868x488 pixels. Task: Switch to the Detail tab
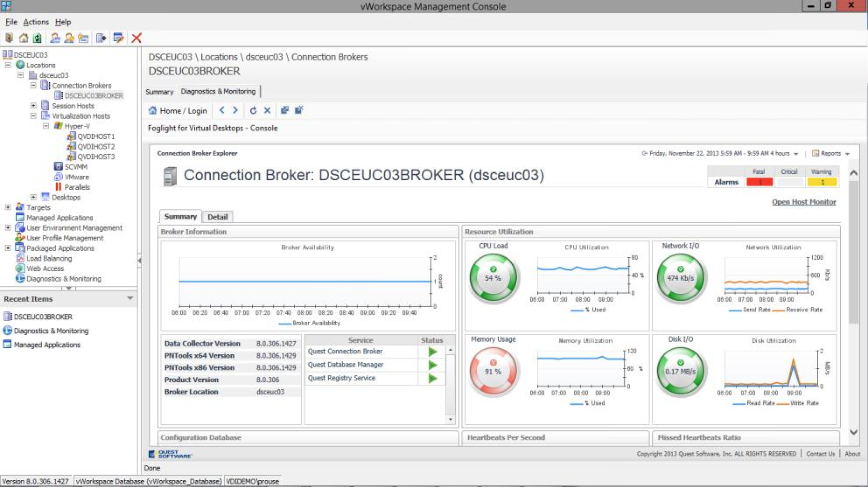click(217, 217)
